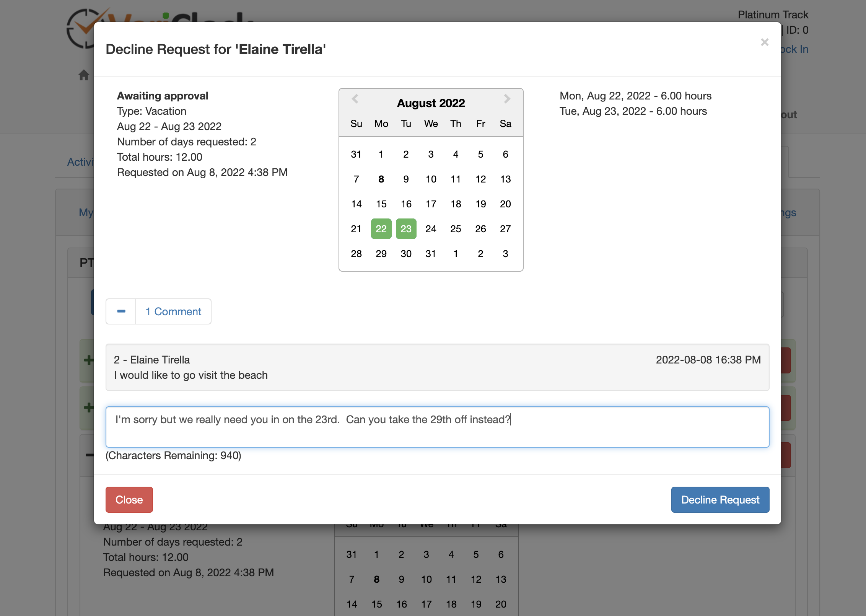866x616 pixels.
Task: Expand the first PTO request with its plus icon
Action: [87, 360]
